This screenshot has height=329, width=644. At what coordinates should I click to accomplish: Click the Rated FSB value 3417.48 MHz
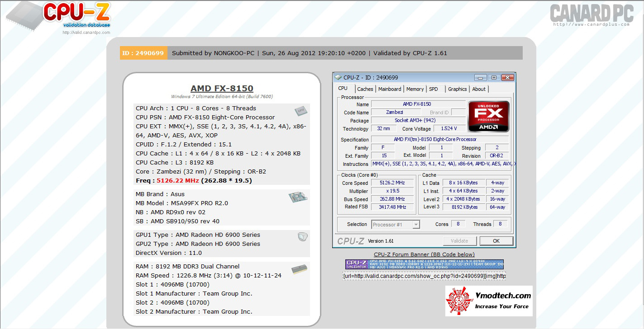click(392, 207)
